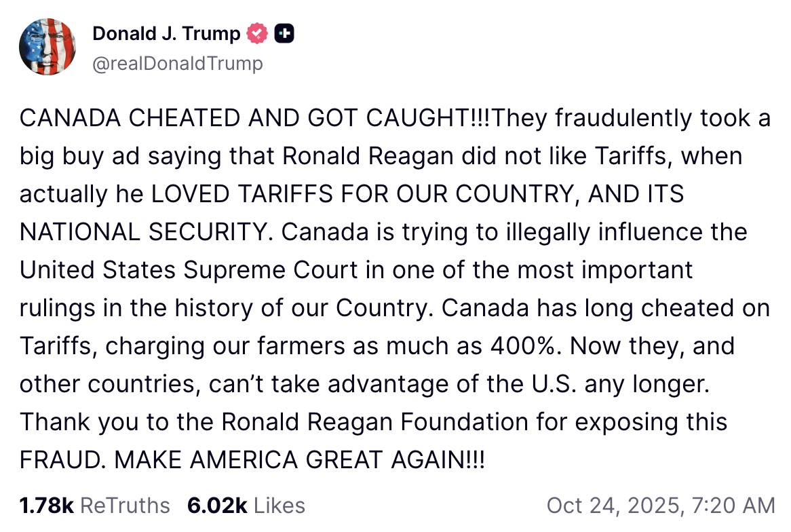Click the ReTruths label
The width and height of the screenshot is (791, 532).
point(125,506)
